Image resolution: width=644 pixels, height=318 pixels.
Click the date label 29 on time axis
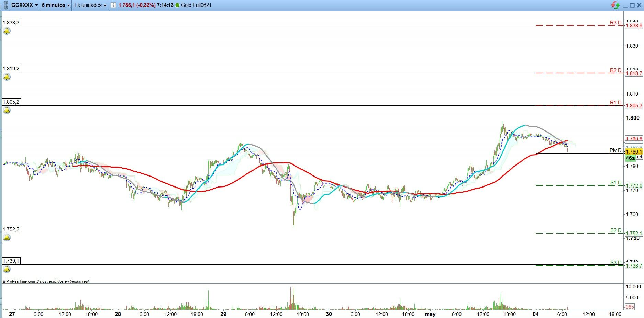pos(223,314)
